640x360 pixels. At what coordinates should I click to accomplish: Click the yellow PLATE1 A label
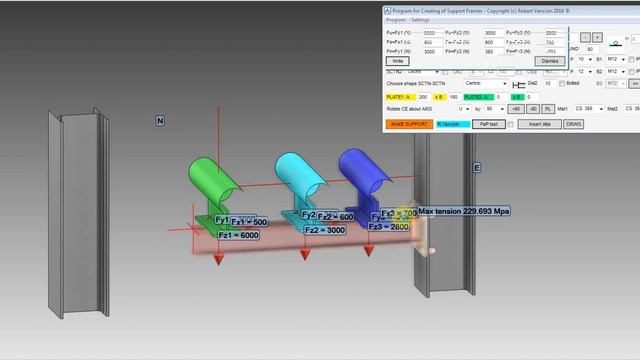coord(400,97)
